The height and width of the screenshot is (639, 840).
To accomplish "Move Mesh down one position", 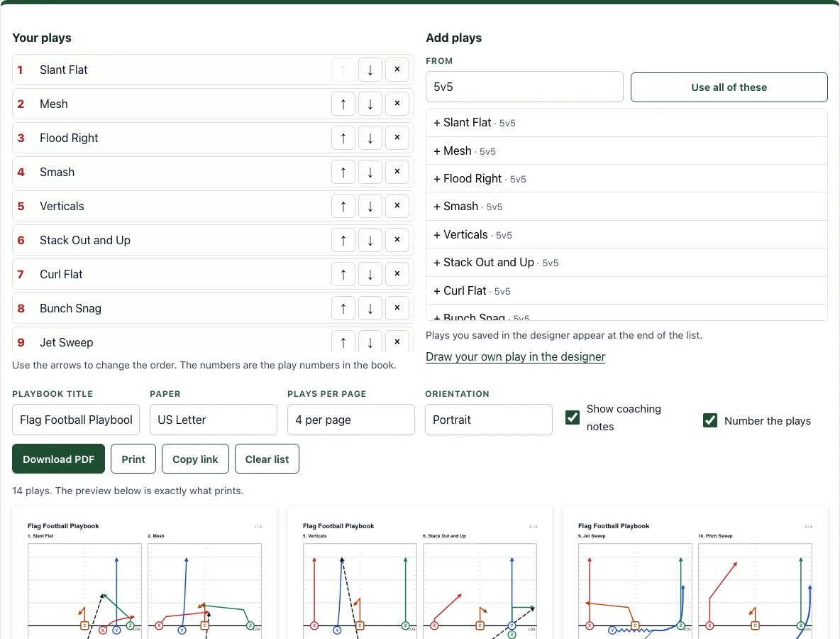I will (370, 104).
